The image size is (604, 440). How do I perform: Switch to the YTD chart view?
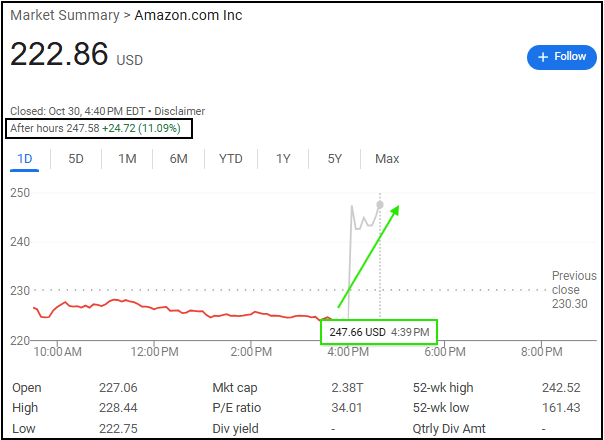coord(231,158)
